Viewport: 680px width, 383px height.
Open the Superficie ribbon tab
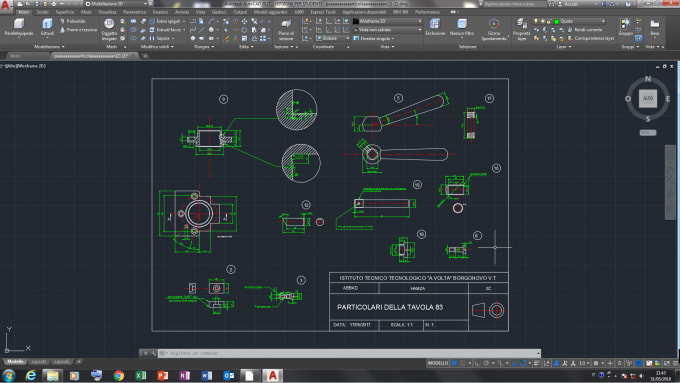pyautogui.click(x=65, y=12)
